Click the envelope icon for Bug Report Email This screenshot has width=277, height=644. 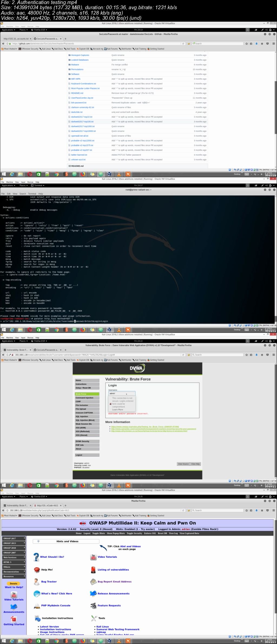[x=93, y=581]
